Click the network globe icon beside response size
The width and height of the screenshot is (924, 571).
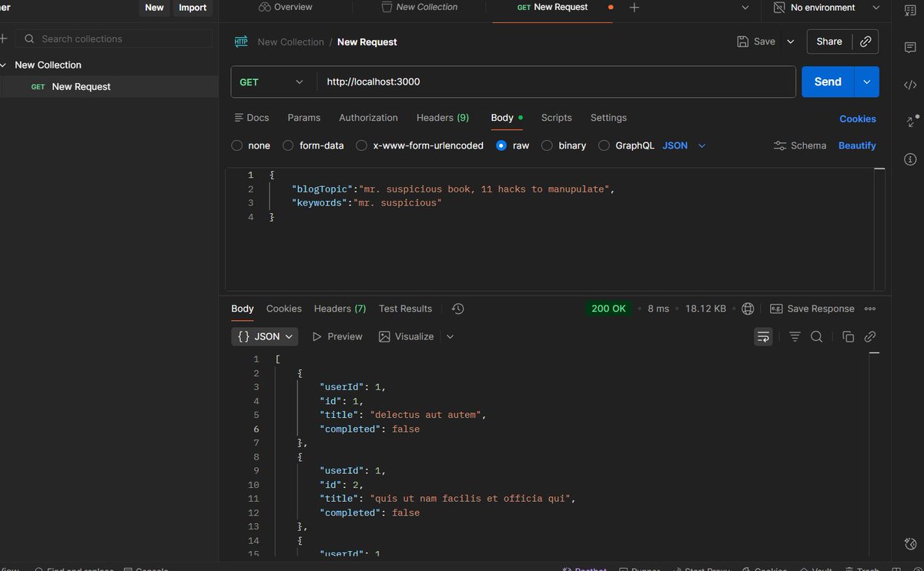[x=747, y=309]
